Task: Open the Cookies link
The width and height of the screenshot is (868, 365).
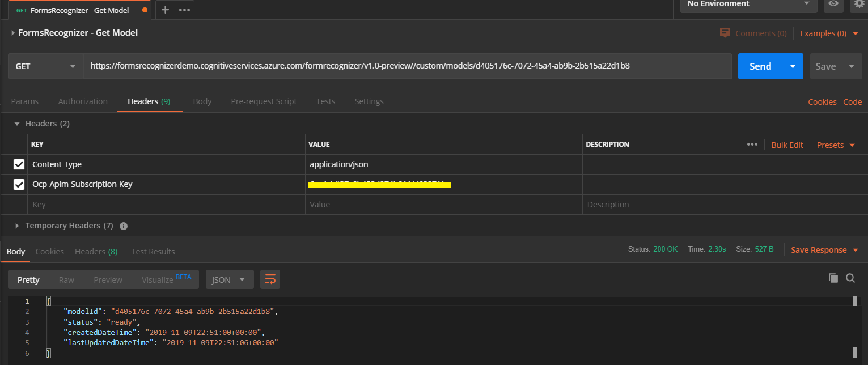Action: pyautogui.click(x=822, y=102)
